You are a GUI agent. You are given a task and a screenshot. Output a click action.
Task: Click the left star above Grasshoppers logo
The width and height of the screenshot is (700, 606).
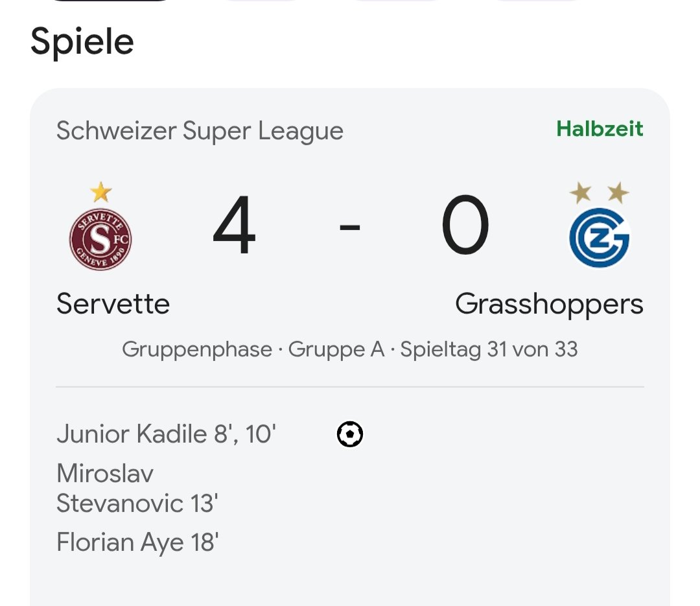click(x=581, y=192)
